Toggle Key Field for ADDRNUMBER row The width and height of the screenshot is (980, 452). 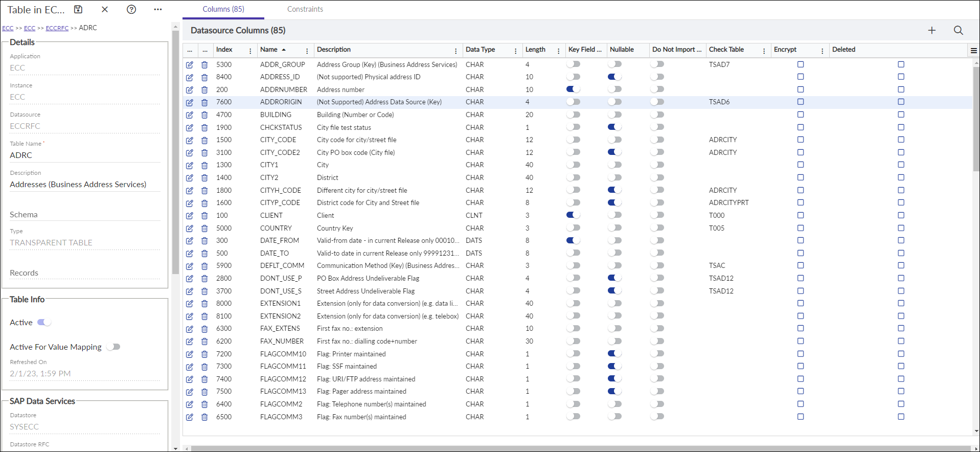[573, 89]
